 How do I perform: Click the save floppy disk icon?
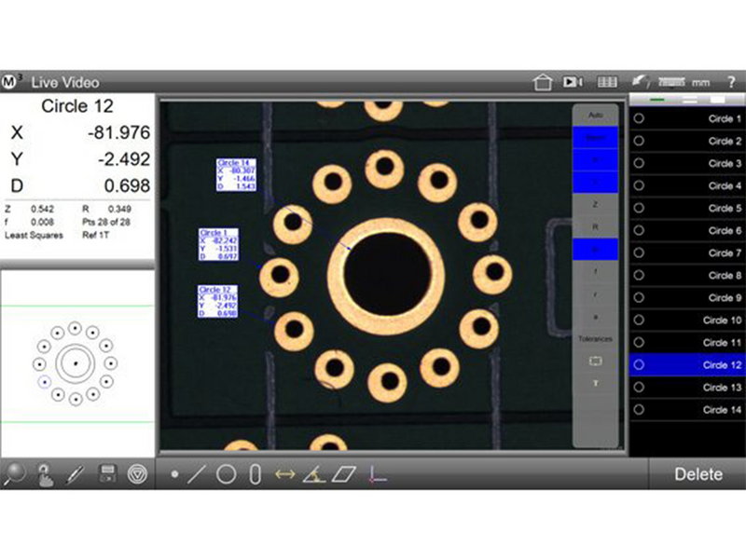(x=107, y=474)
